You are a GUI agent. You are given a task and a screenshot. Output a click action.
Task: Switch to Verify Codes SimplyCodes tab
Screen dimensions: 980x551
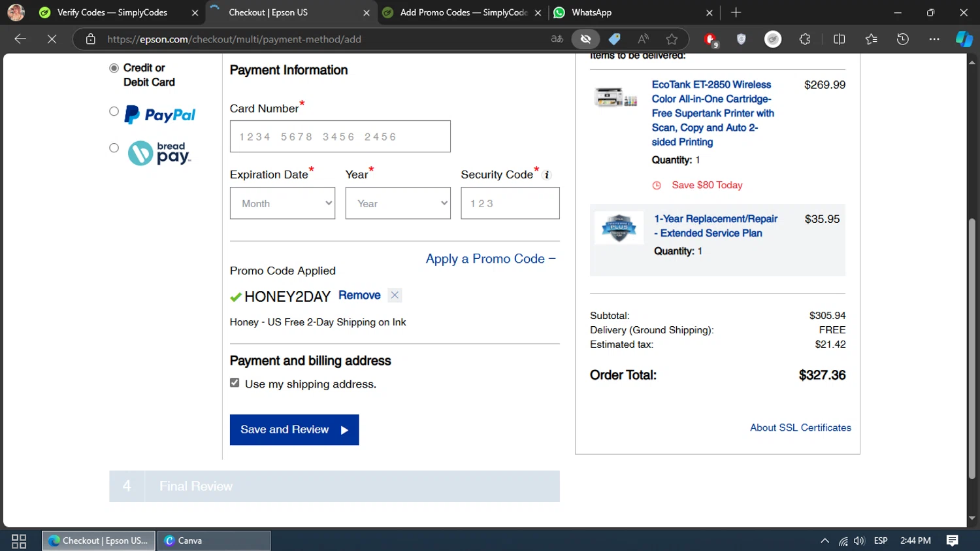click(x=112, y=12)
